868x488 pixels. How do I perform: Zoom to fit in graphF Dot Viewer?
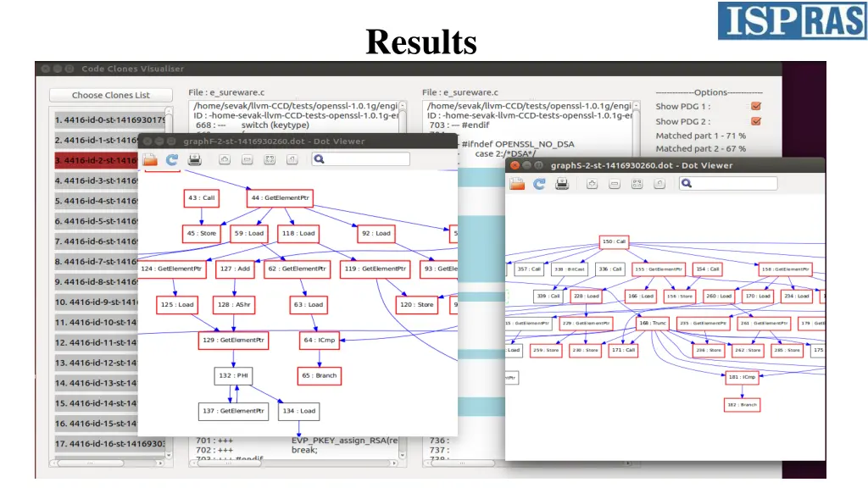(x=270, y=160)
